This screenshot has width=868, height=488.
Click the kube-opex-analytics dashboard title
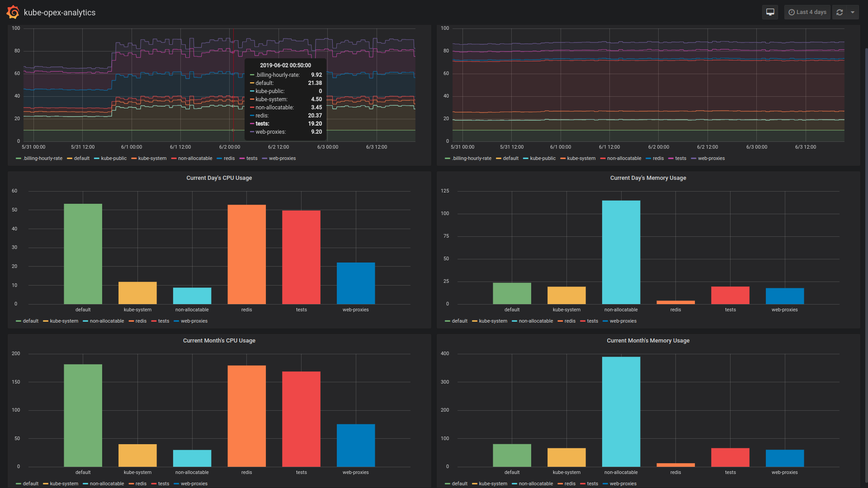59,13
